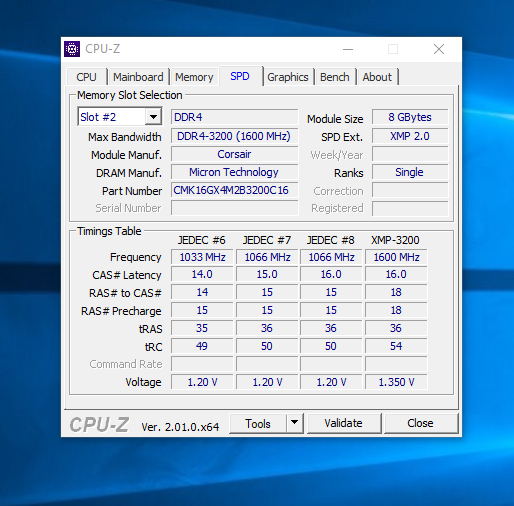Click the XMP 2.0 SPD Ext. value
This screenshot has height=506, width=514.
410,136
